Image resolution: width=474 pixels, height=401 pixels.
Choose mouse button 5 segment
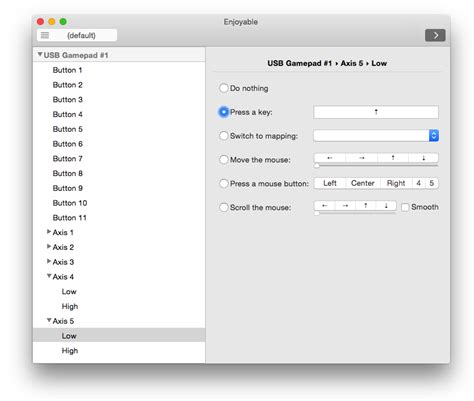pos(432,183)
